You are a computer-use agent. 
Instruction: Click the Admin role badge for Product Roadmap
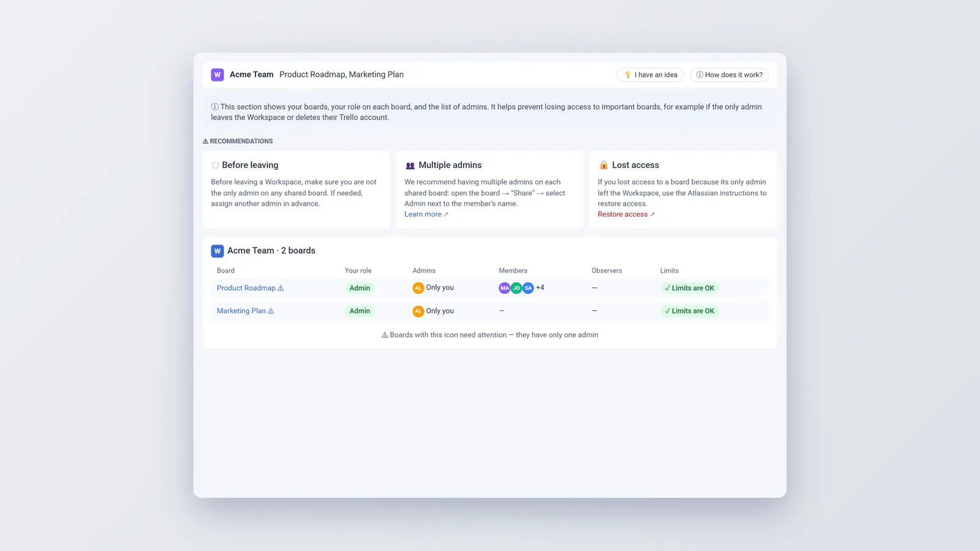(360, 288)
